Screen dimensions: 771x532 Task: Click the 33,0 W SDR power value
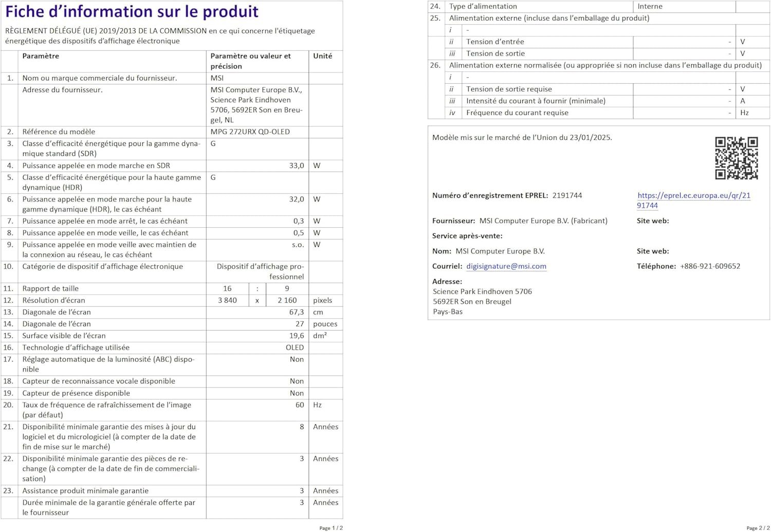coord(296,166)
